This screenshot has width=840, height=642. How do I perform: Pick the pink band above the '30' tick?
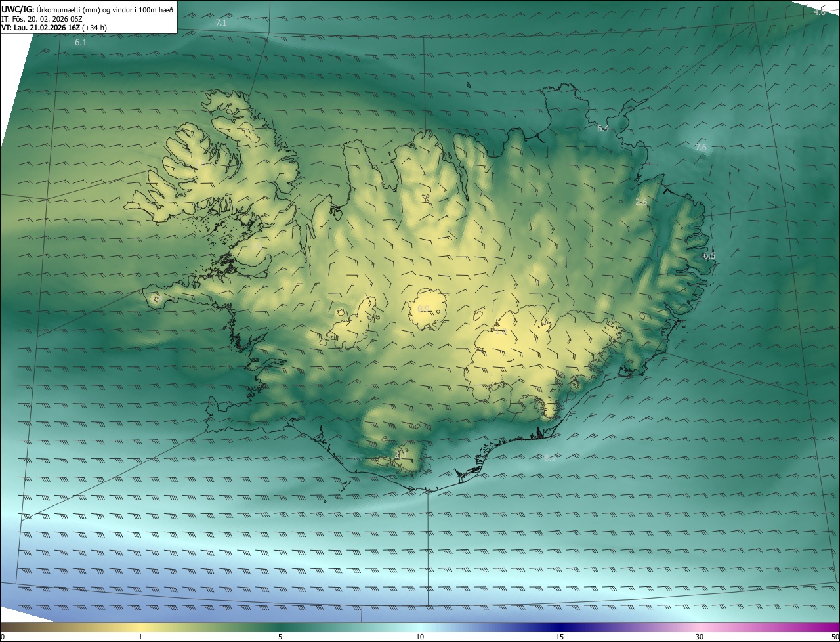click(700, 626)
